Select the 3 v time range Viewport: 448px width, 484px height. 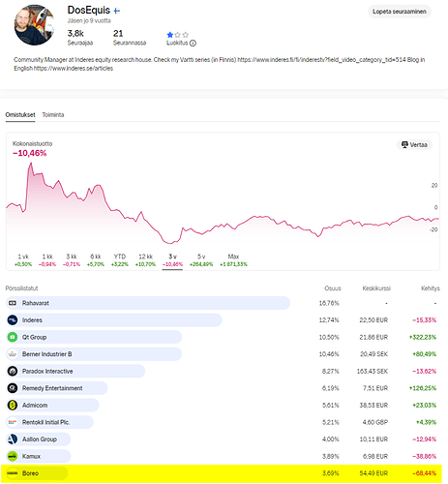(x=172, y=260)
